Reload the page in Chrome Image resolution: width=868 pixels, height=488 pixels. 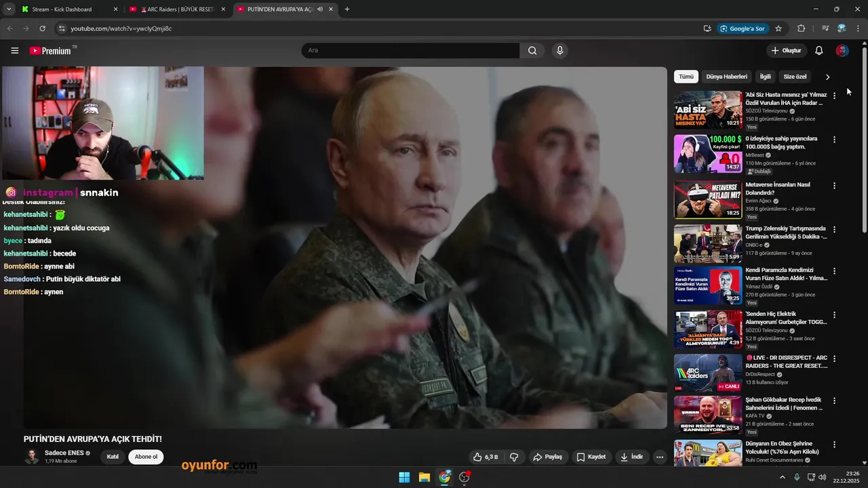pyautogui.click(x=42, y=28)
